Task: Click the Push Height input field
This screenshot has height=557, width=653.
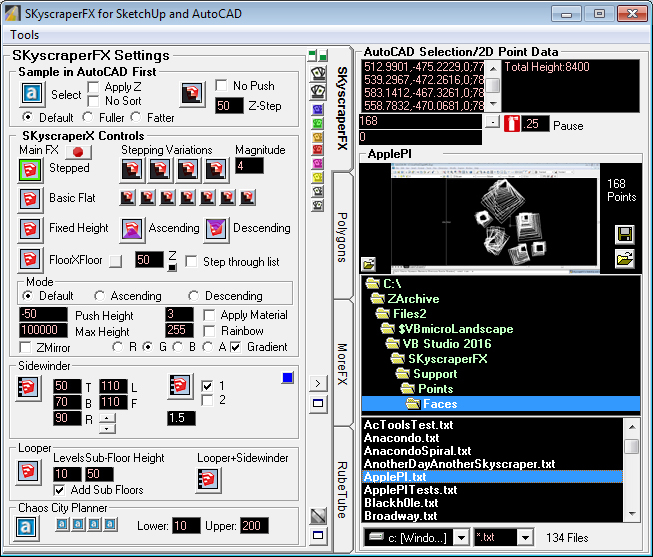Action: click(43, 314)
